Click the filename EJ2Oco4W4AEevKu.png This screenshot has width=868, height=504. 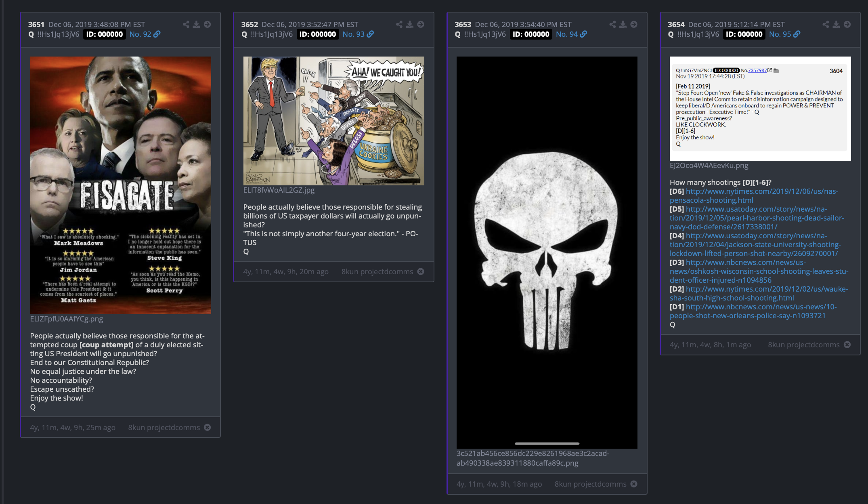point(709,165)
